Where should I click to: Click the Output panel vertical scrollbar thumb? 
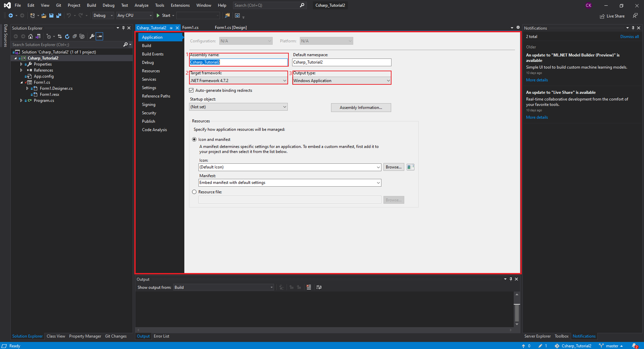point(517,313)
